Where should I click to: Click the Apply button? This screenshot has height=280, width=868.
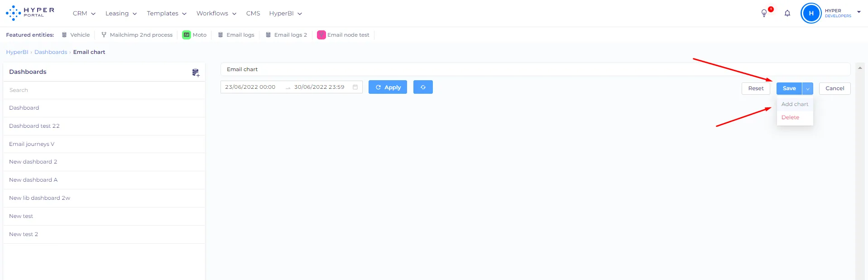pyautogui.click(x=388, y=87)
